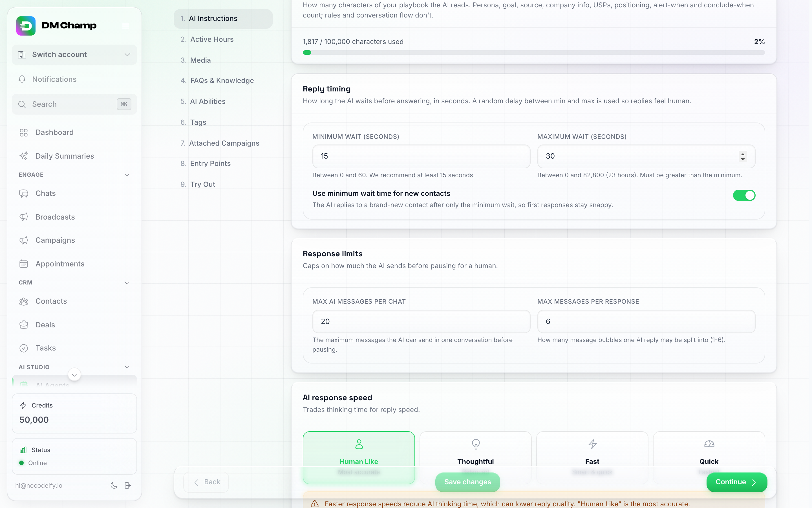Click the Credits card value 50,000
Image resolution: width=812 pixels, height=508 pixels.
pyautogui.click(x=34, y=420)
